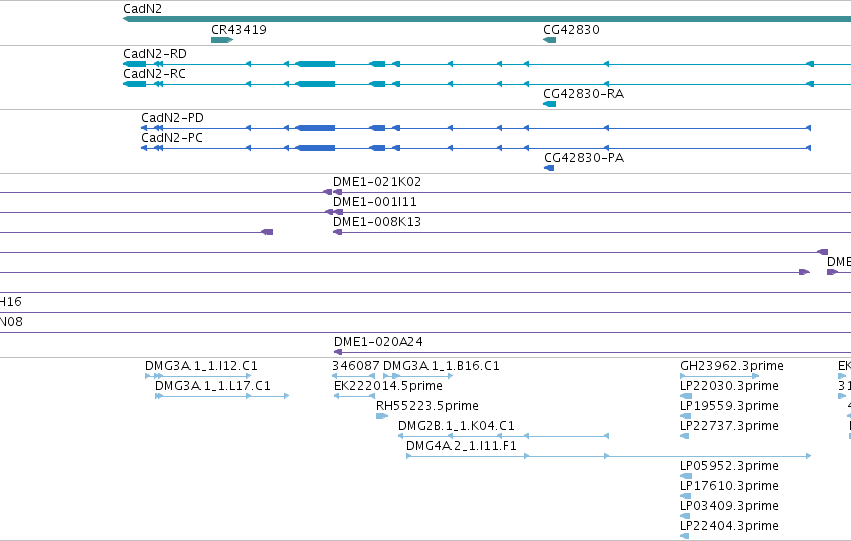
Task: Select the CadN2-PC protein label
Action: coord(172,138)
